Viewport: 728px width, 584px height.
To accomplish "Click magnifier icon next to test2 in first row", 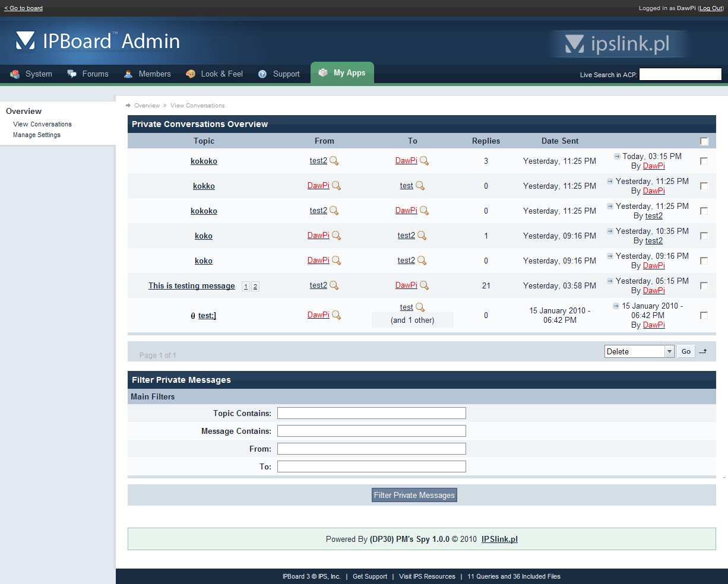I will tap(334, 161).
